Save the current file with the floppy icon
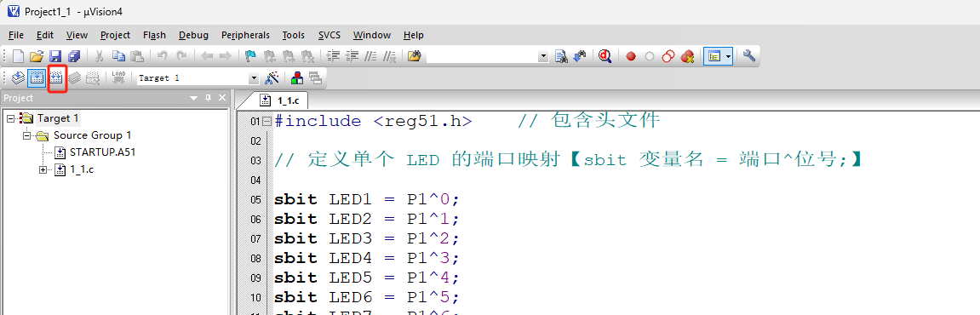The height and width of the screenshot is (315, 980). click(x=55, y=56)
